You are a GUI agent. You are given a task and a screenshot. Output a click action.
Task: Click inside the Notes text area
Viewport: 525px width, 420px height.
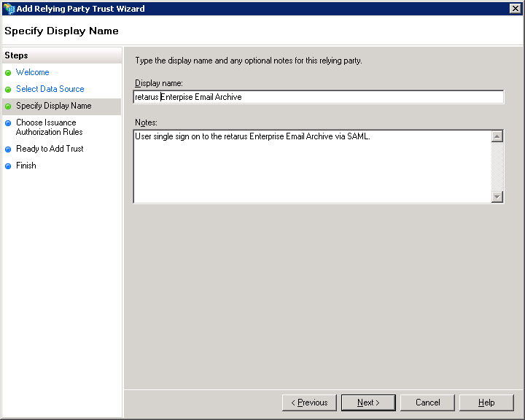point(312,166)
